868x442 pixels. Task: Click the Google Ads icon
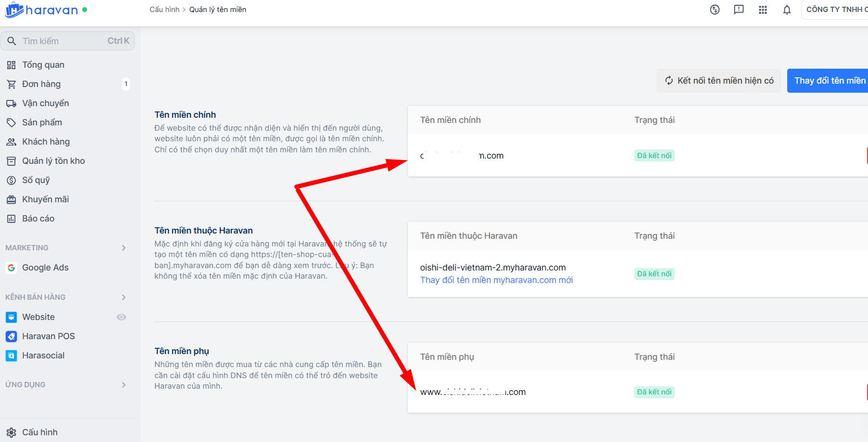click(x=11, y=268)
